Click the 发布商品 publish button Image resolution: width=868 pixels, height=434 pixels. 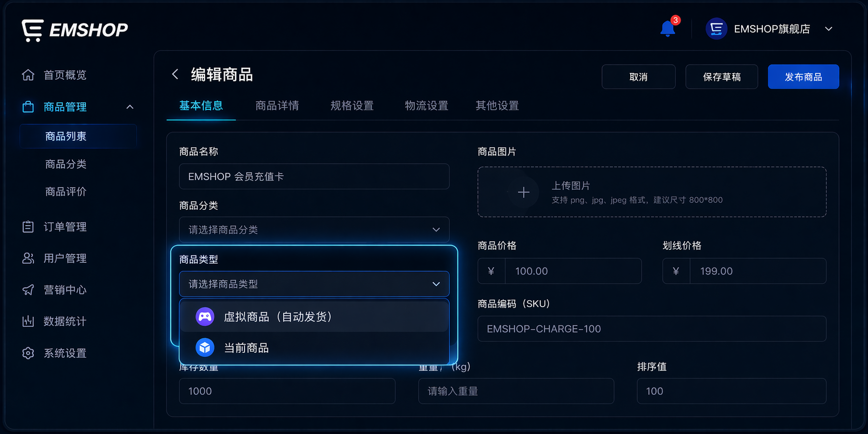(803, 77)
